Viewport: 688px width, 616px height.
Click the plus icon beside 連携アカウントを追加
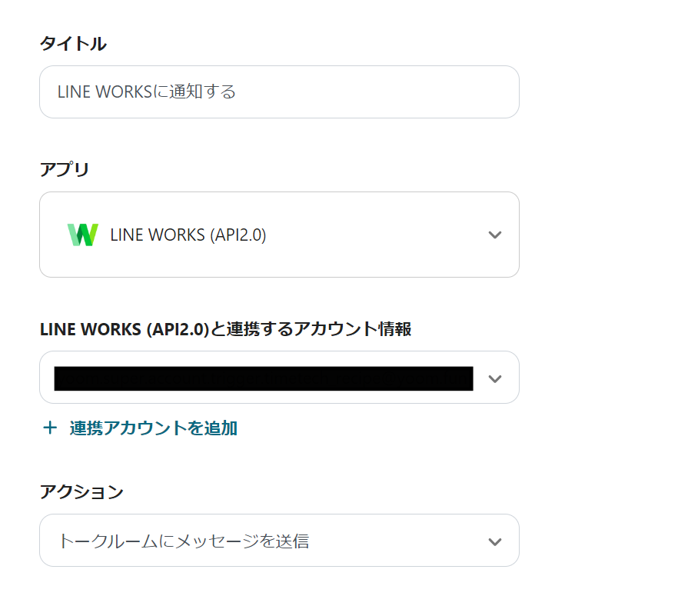click(50, 428)
